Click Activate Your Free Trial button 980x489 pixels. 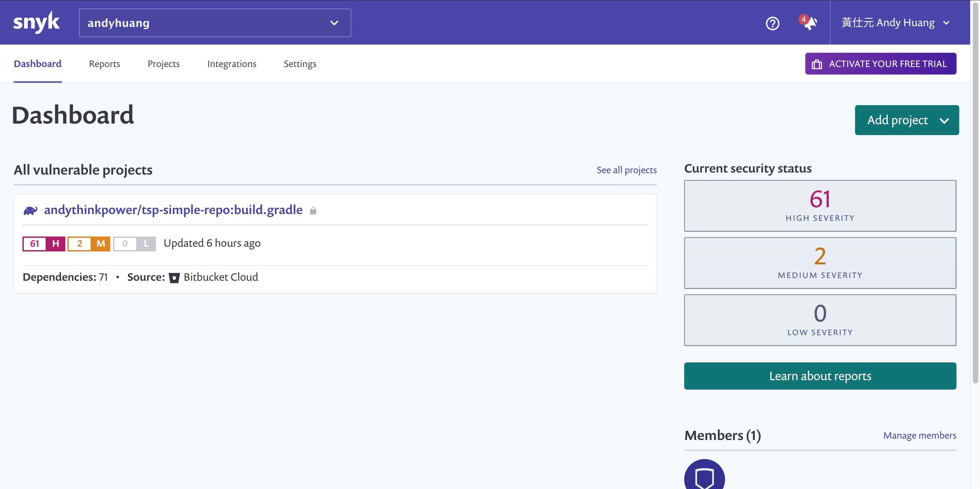pyautogui.click(x=880, y=64)
